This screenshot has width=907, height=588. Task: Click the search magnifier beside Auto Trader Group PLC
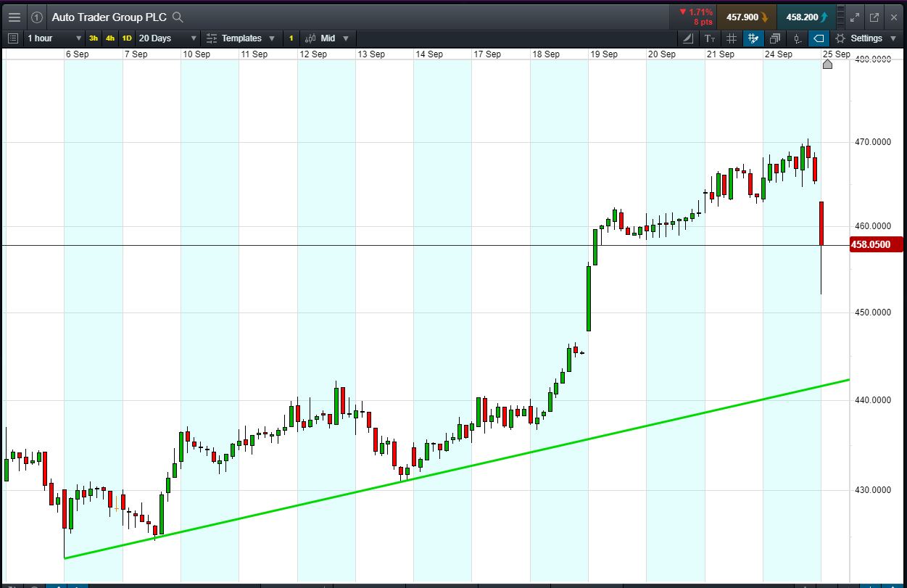(178, 17)
